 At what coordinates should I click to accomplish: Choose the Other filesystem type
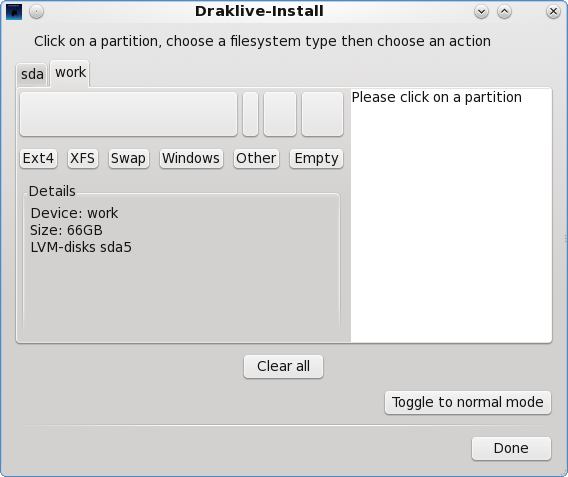256,159
